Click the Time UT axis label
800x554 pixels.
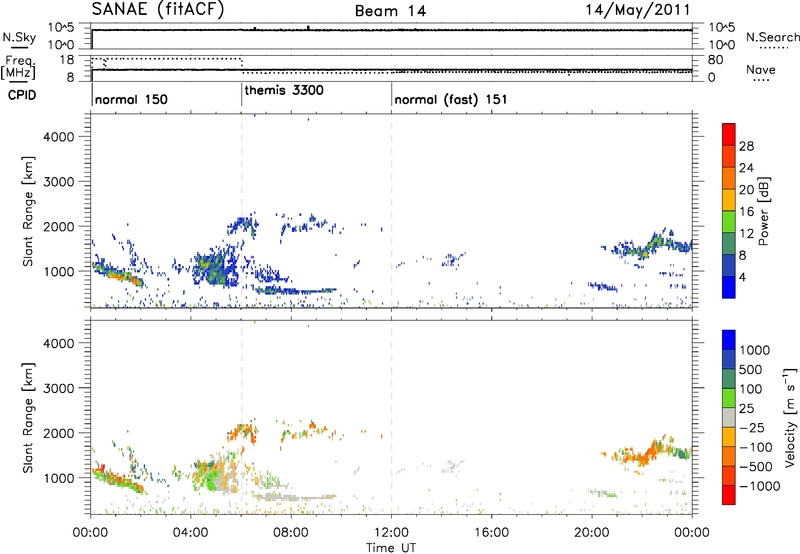click(x=391, y=548)
